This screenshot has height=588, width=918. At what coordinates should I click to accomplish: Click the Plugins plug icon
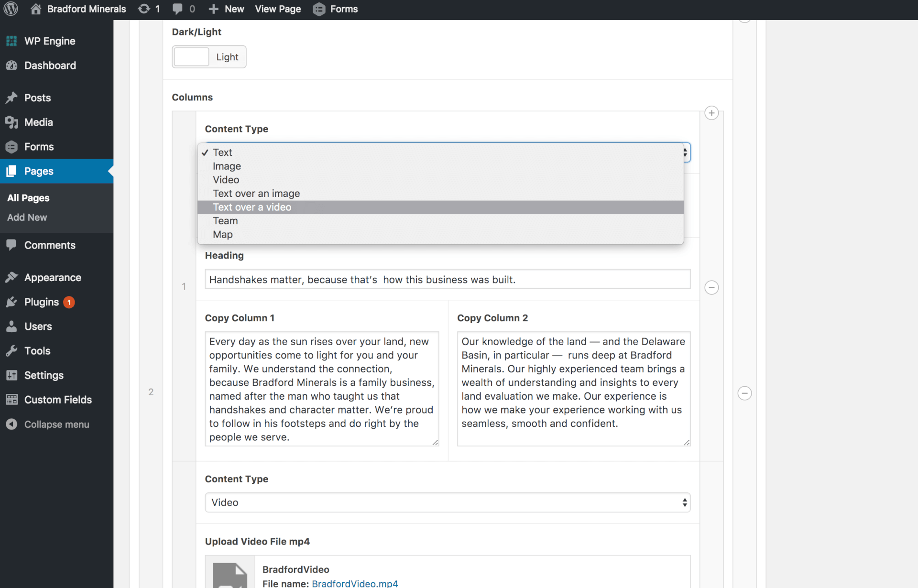pyautogui.click(x=11, y=302)
